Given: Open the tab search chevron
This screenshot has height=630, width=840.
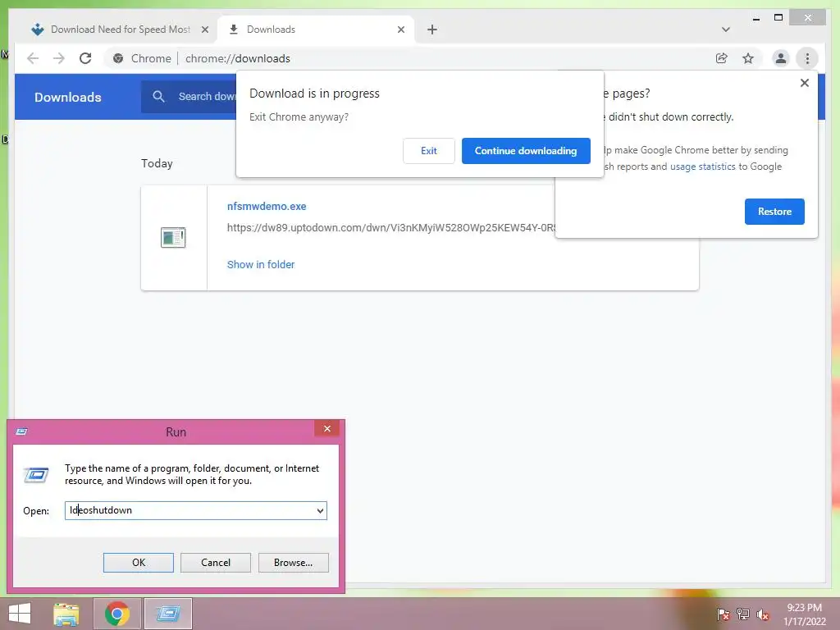Looking at the screenshot, I should click(x=725, y=30).
